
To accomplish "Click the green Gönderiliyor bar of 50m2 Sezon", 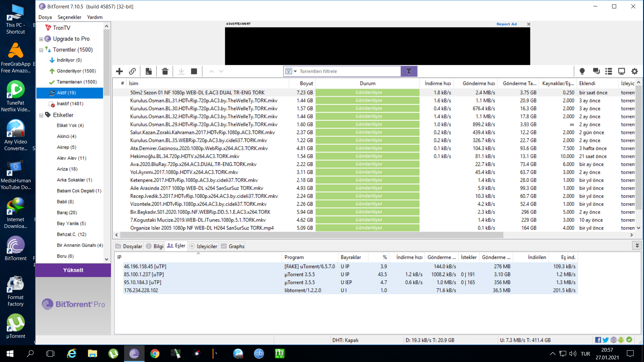I will (x=368, y=93).
